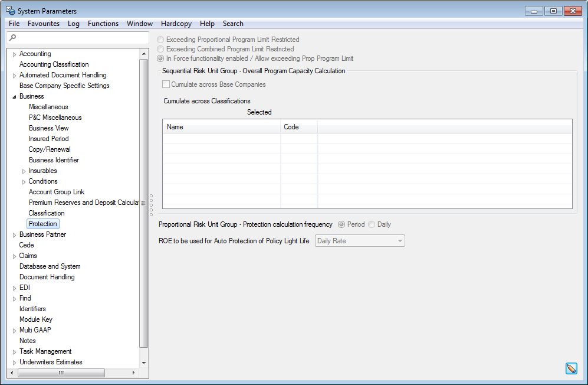Image resolution: width=588 pixels, height=385 pixels.
Task: Open the Hardcopy menu
Action: point(176,24)
